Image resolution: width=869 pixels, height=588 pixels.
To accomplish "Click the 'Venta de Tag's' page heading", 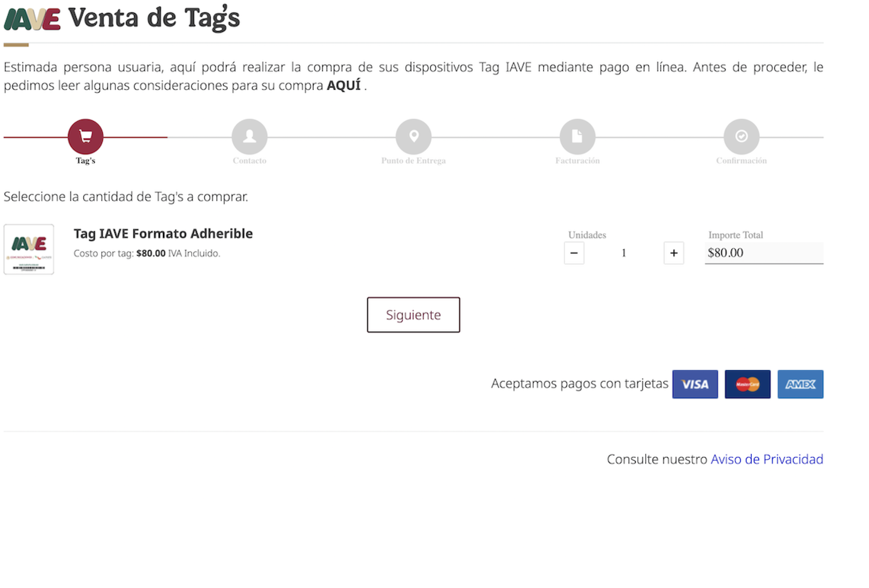I will [x=154, y=18].
